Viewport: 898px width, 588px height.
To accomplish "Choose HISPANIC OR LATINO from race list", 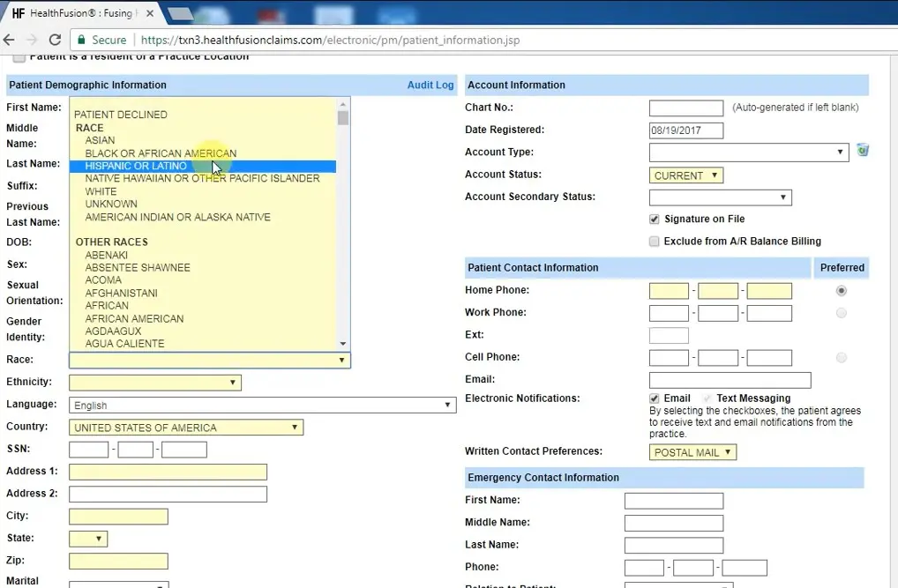I will tap(136, 166).
